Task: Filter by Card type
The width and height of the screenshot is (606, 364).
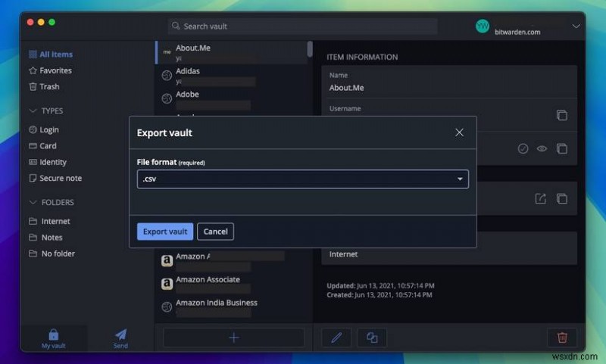Action: (43, 146)
